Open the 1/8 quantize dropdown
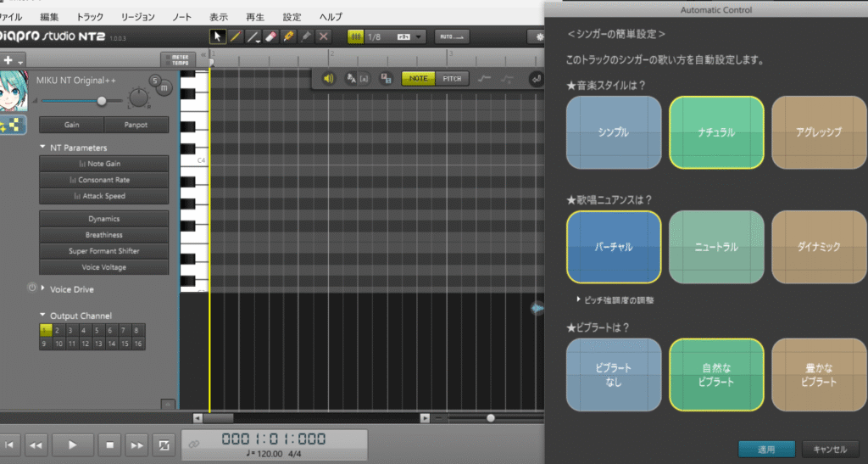The height and width of the screenshot is (464, 868). (395, 36)
